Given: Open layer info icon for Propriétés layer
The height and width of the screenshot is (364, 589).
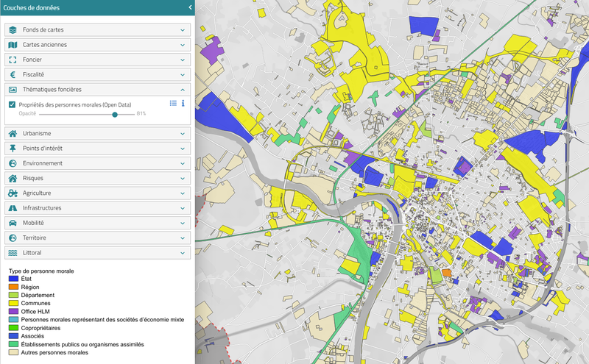Looking at the screenshot, I should pos(183,104).
